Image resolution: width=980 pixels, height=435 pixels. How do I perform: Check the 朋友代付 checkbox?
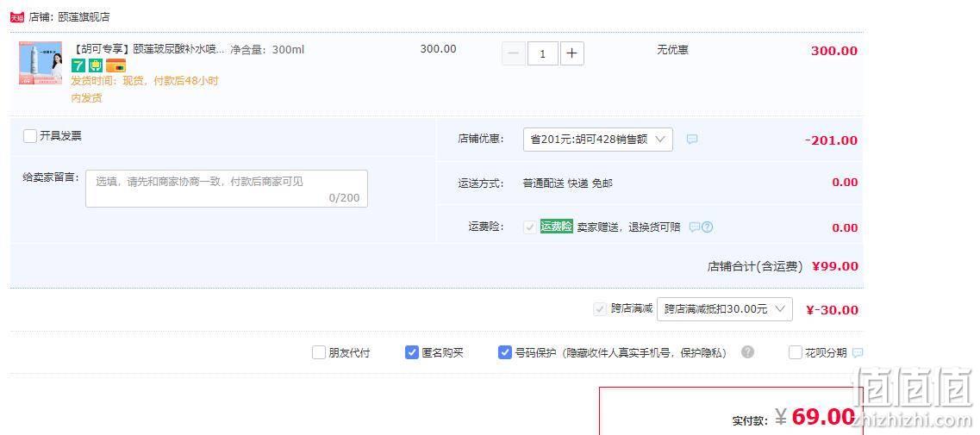click(319, 352)
